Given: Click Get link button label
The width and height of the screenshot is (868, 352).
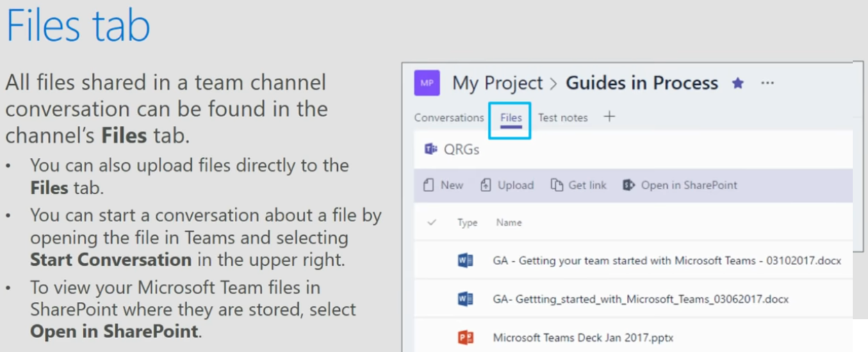Looking at the screenshot, I should (x=587, y=185).
